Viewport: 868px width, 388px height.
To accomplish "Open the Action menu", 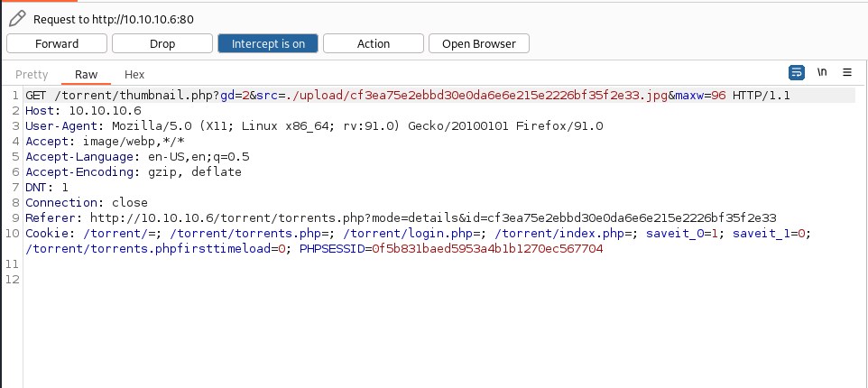I will coord(374,43).
